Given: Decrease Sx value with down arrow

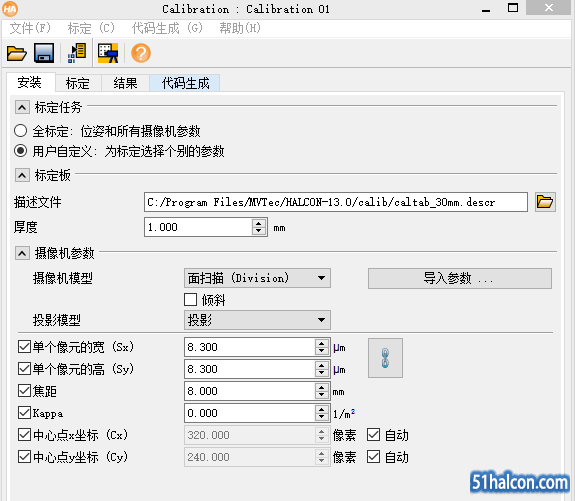Looking at the screenshot, I should click(322, 351).
